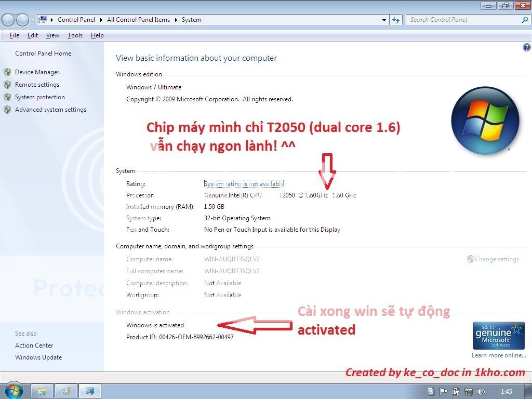Open the View menu
Image resolution: width=532 pixels, height=399 pixels.
(52, 35)
